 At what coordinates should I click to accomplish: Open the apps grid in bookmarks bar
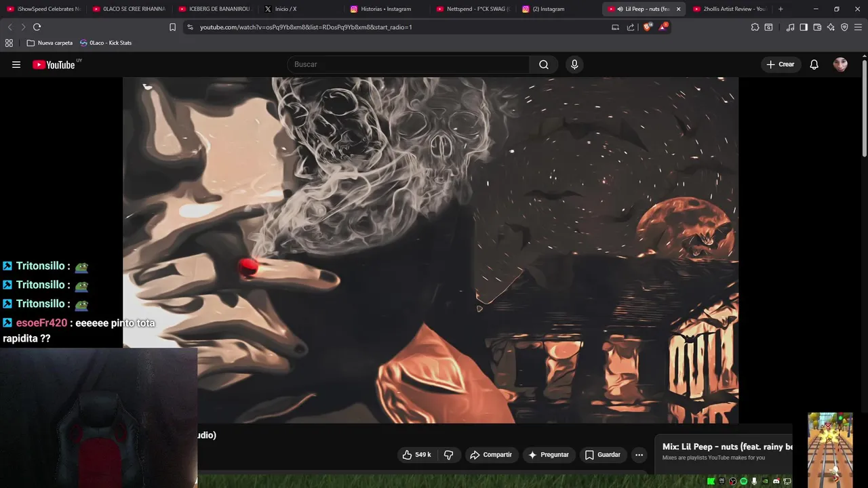tap(9, 43)
